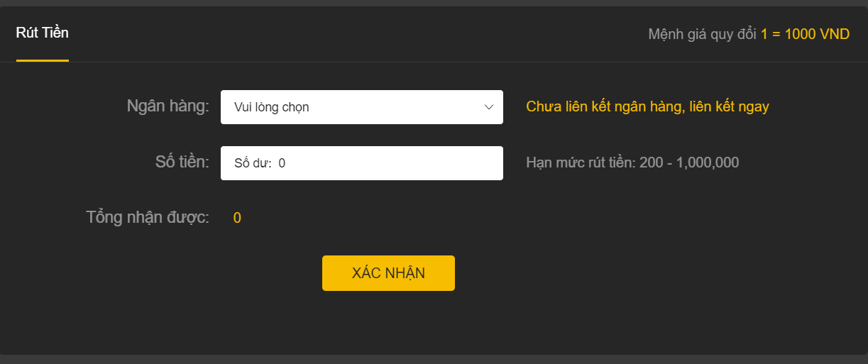Viewport: 868px width, 364px height.
Task: Click the yellow underline beneath Rút Tiền
Action: (x=43, y=61)
